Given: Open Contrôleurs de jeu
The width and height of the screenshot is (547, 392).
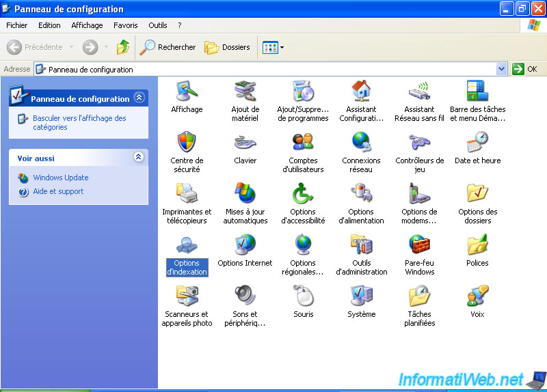Looking at the screenshot, I should coord(419,152).
